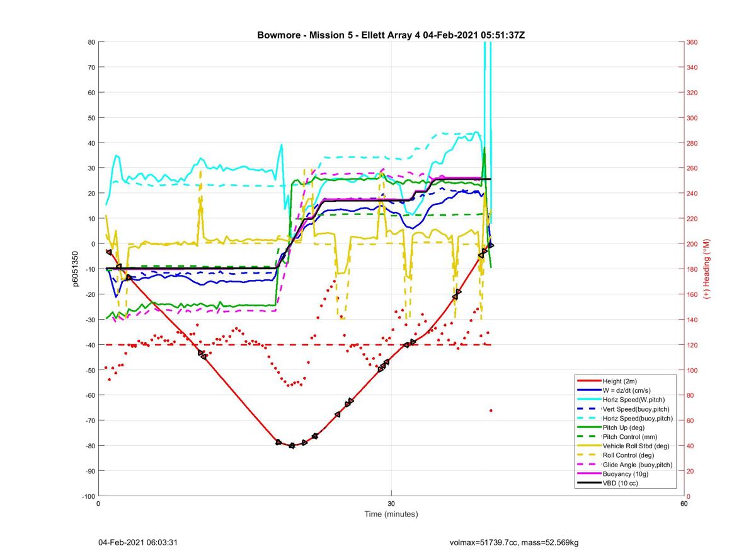This screenshot has width=756, height=558.
Task: Click the heading axis tick label "140"
Action: point(692,320)
